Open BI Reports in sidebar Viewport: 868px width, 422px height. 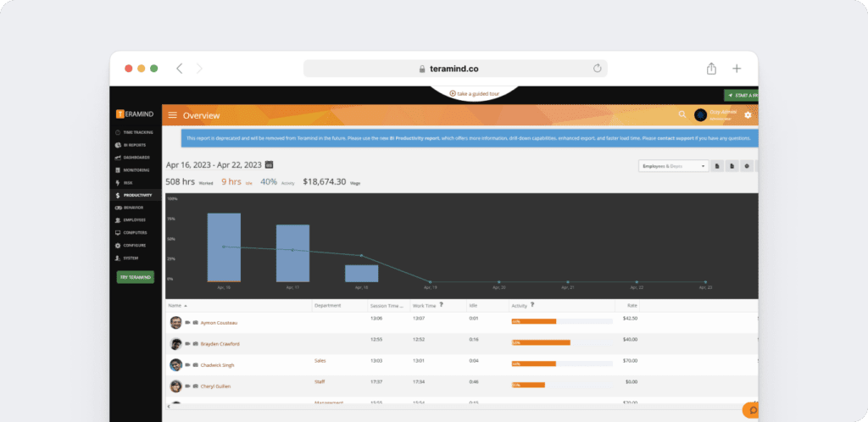click(x=131, y=145)
